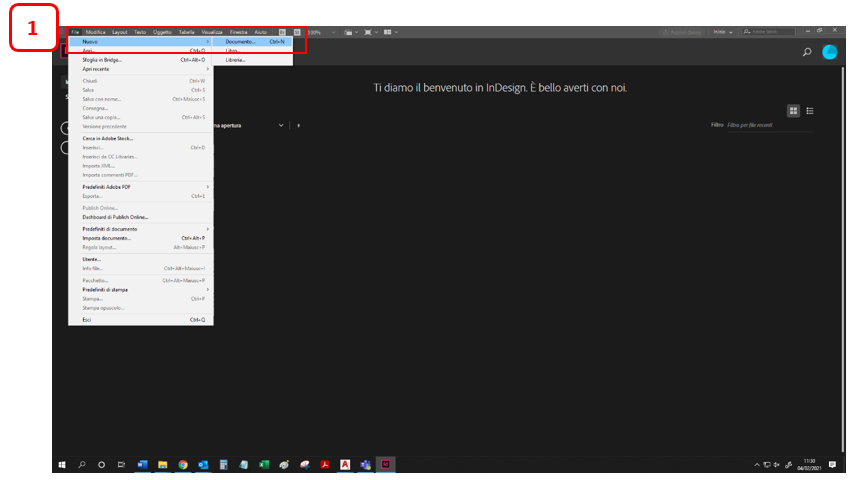The image size is (856, 480).
Task: Click the Publish Online button
Action: coord(681,32)
